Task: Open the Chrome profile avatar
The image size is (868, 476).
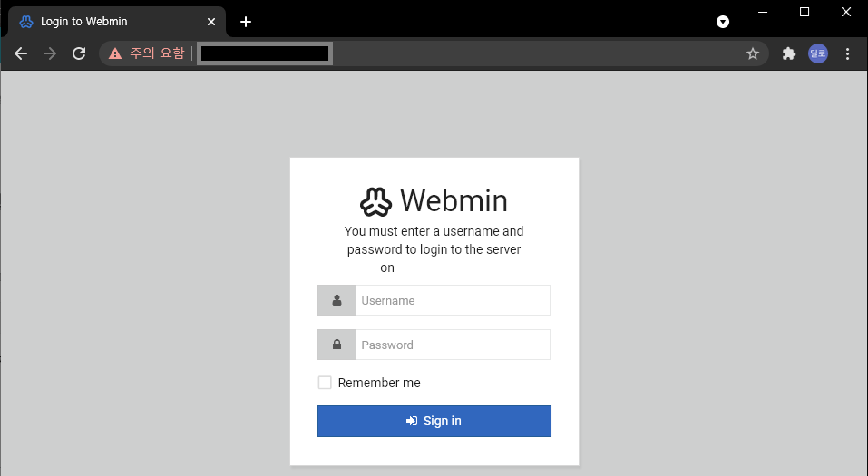Action: click(x=817, y=53)
